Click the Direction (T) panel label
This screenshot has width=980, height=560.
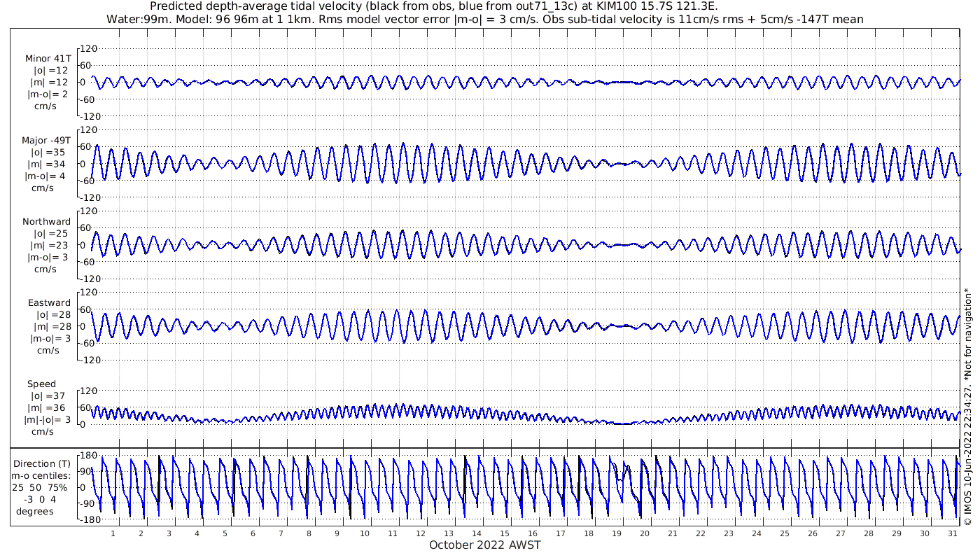43,463
